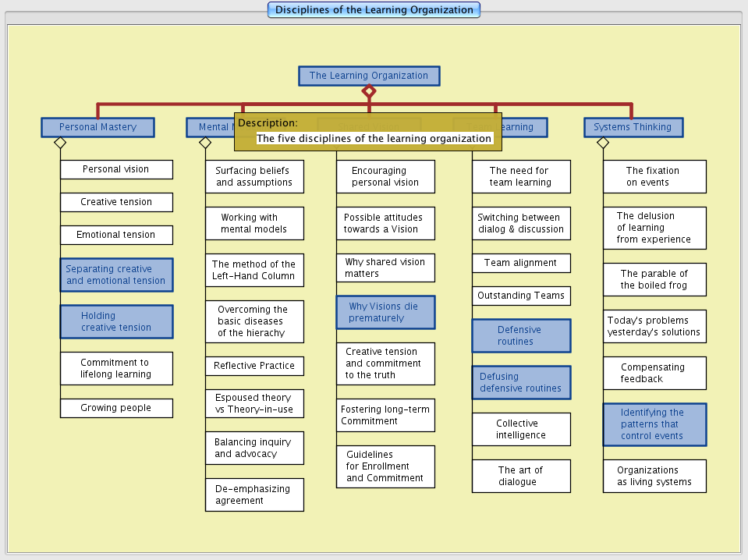Select Separating creative and emotional tension node
Viewport: 748px width, 560px height.
coord(116,275)
